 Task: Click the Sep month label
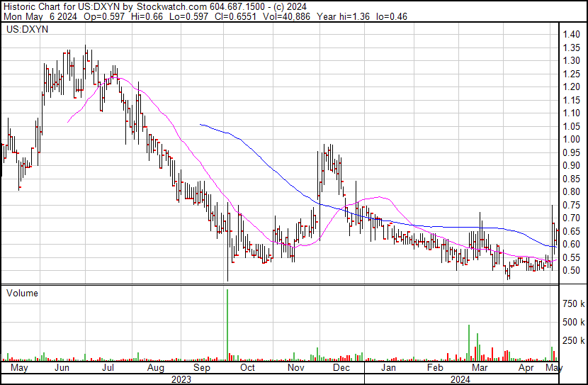202,368
